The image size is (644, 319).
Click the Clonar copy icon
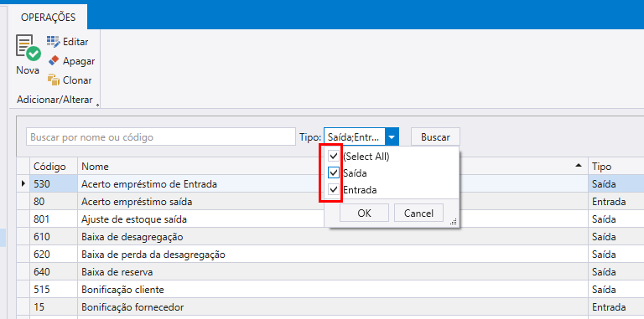coord(54,80)
